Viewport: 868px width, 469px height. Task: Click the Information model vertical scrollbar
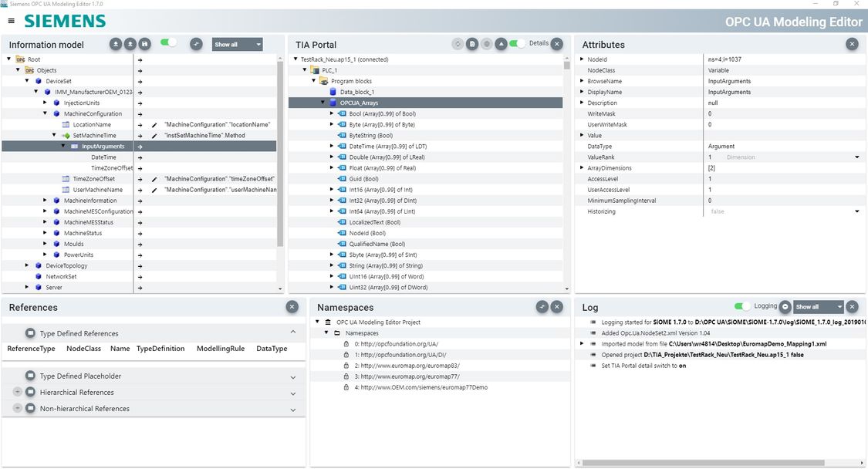click(280, 154)
